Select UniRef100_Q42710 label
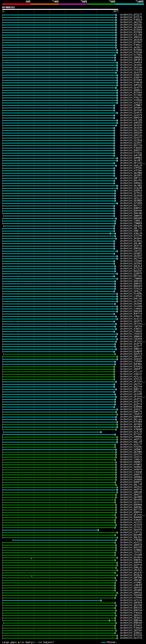This screenshot has width=146, height=644. (x=131, y=384)
